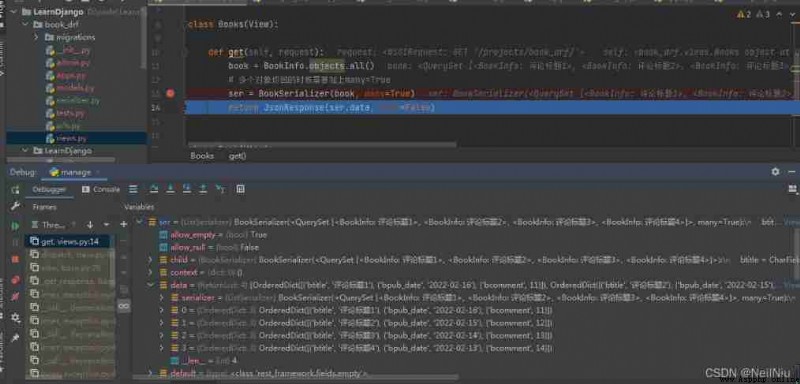Collapse the ser variable node
This screenshot has height=384, width=800.
point(139,222)
